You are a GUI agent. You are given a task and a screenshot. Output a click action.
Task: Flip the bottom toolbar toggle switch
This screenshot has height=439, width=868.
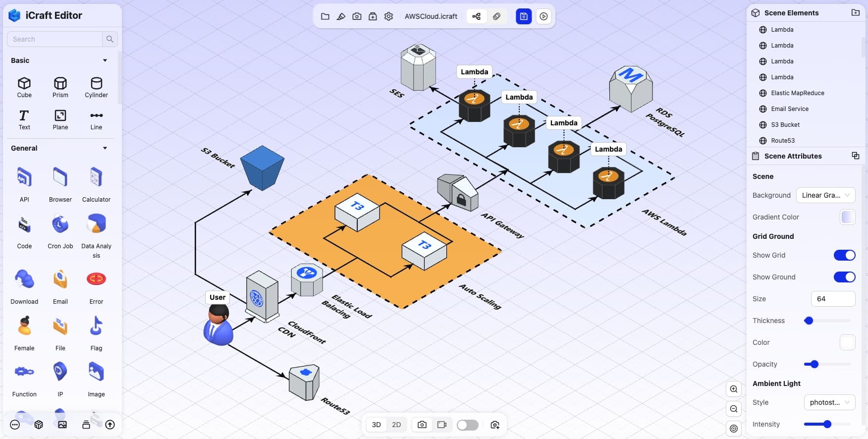point(468,425)
